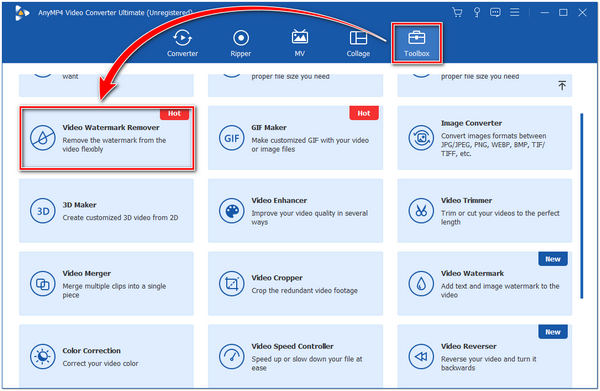Image resolution: width=600 pixels, height=391 pixels.
Task: Launch Video Trimmer title text
Action: (466, 200)
